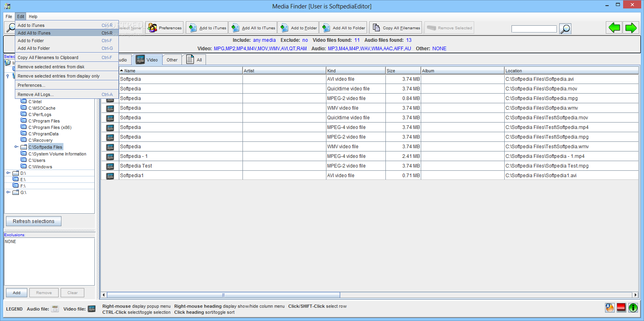This screenshot has height=321, width=644.
Task: Click the horizontal scrollbar thumb
Action: [223, 295]
